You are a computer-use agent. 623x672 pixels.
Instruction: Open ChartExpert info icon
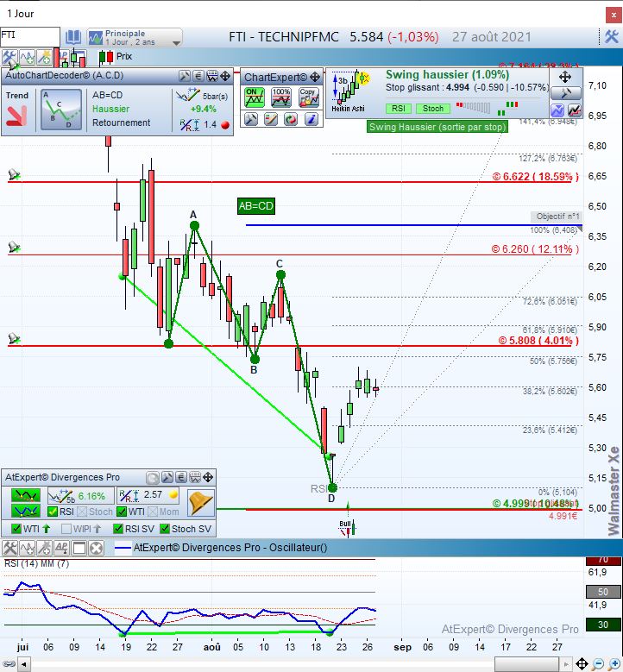tap(311, 119)
